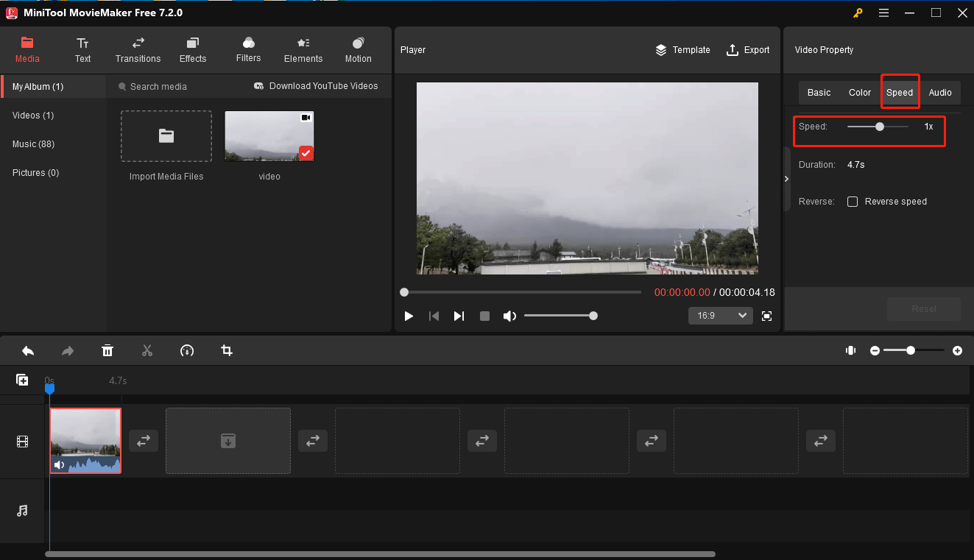The image size is (974, 560).
Task: Collapse the Video Property panel arrow
Action: coord(786,179)
